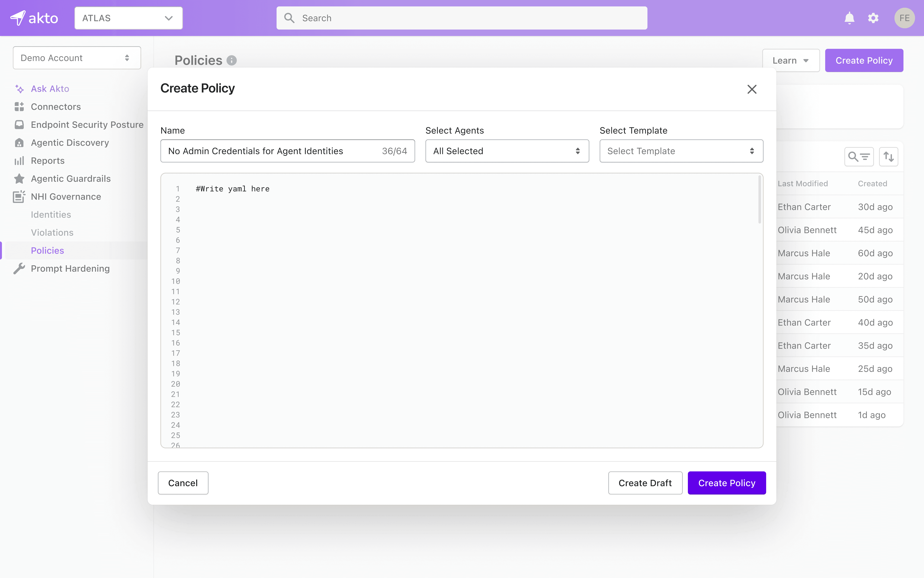Open the Demo Account selector
Screen dimensions: 924x578
point(77,58)
